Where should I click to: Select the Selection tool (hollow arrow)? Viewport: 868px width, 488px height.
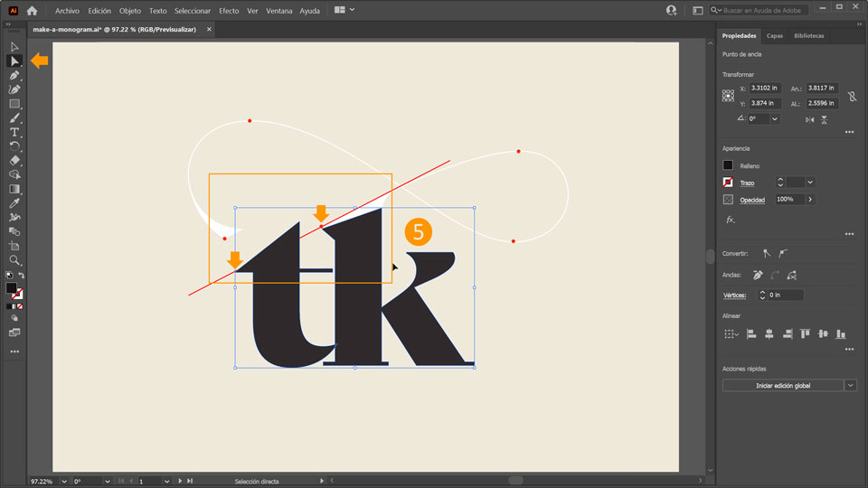point(14,47)
